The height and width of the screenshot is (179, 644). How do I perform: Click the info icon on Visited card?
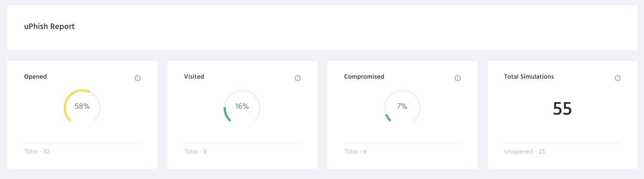tap(298, 78)
